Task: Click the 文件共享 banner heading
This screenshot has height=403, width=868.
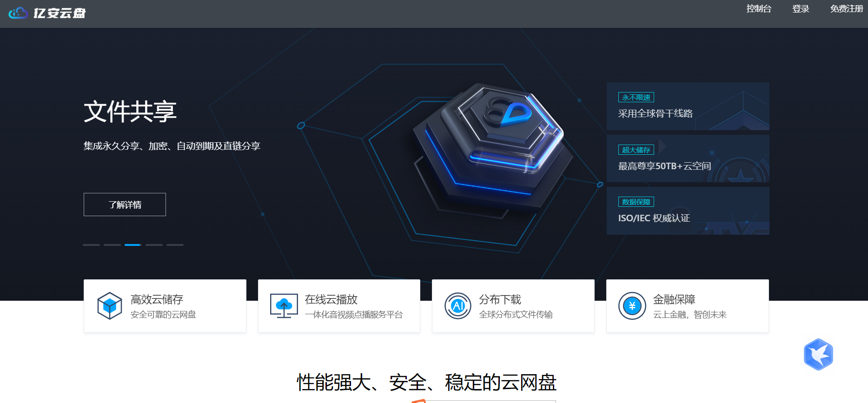Action: tap(130, 112)
